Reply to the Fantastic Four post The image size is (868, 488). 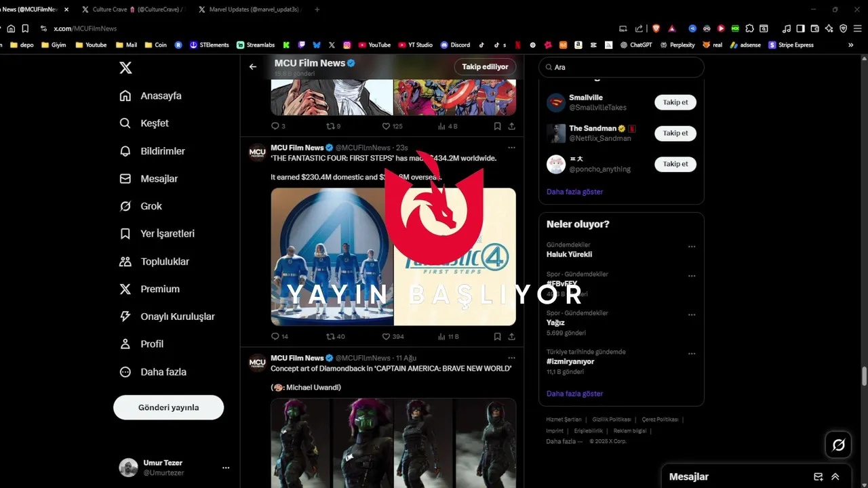point(279,336)
